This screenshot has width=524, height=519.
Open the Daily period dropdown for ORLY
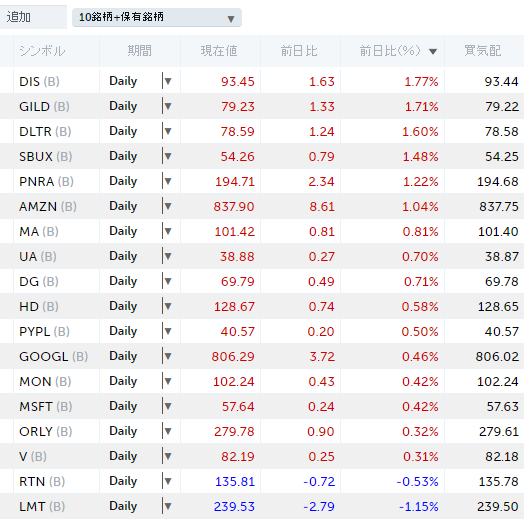tap(140, 431)
